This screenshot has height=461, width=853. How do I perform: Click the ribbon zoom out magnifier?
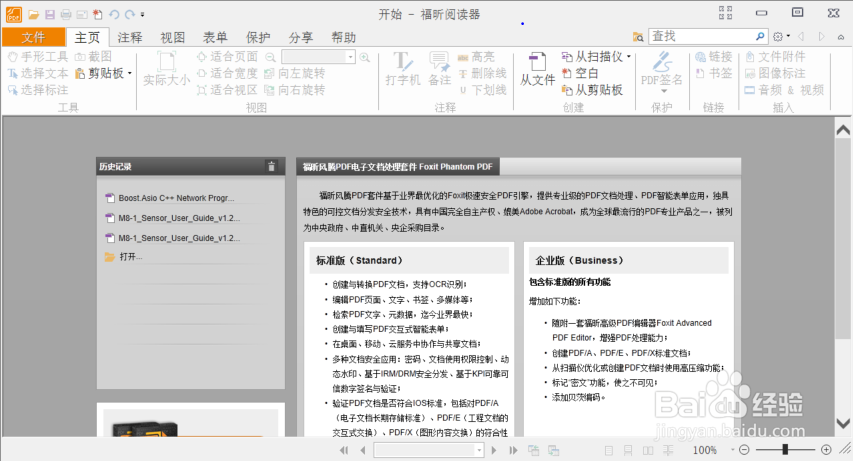pos(270,57)
